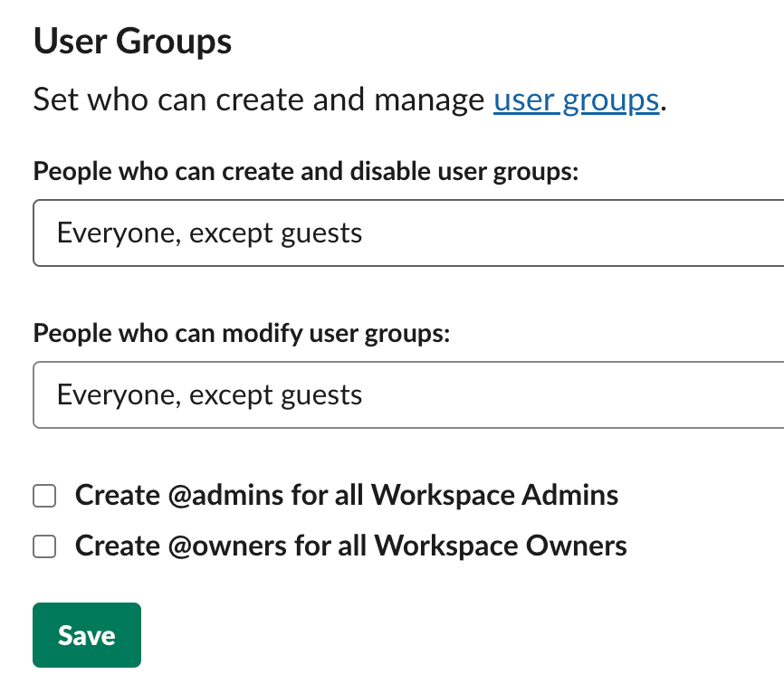The width and height of the screenshot is (784, 693).
Task: Click the User Groups heading
Action: (131, 41)
